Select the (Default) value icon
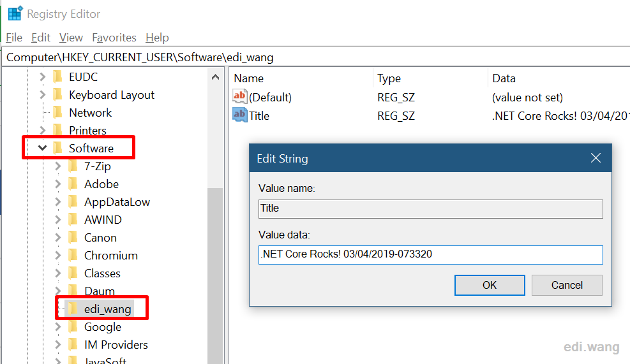Viewport: 630px width, 364px height. click(x=240, y=97)
